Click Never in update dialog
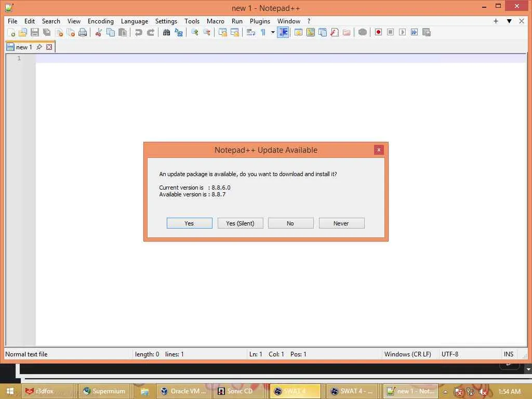Screen dimensions: 532x399 pos(342,223)
